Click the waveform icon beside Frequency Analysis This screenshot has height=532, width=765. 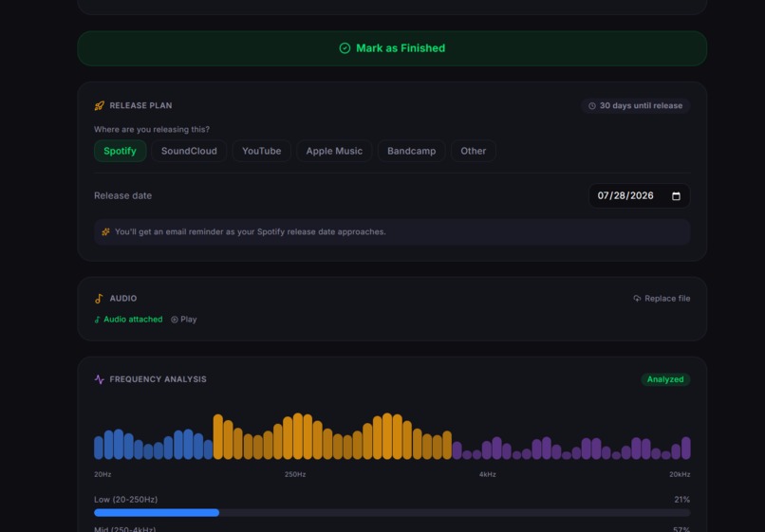[100, 379]
